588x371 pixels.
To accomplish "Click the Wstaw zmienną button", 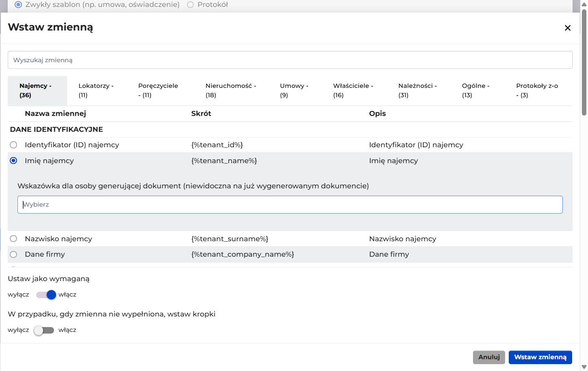I will click(x=540, y=357).
